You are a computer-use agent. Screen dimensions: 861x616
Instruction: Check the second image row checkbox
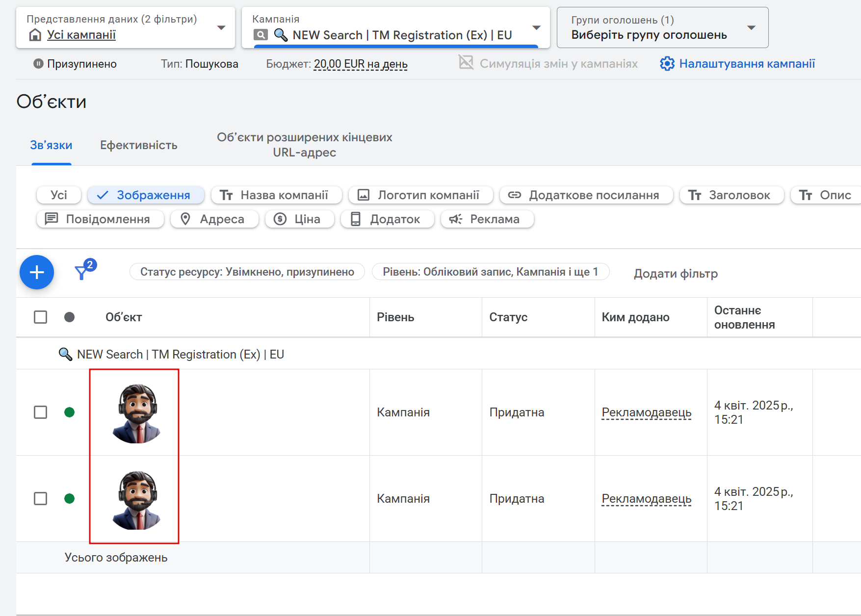tap(41, 499)
